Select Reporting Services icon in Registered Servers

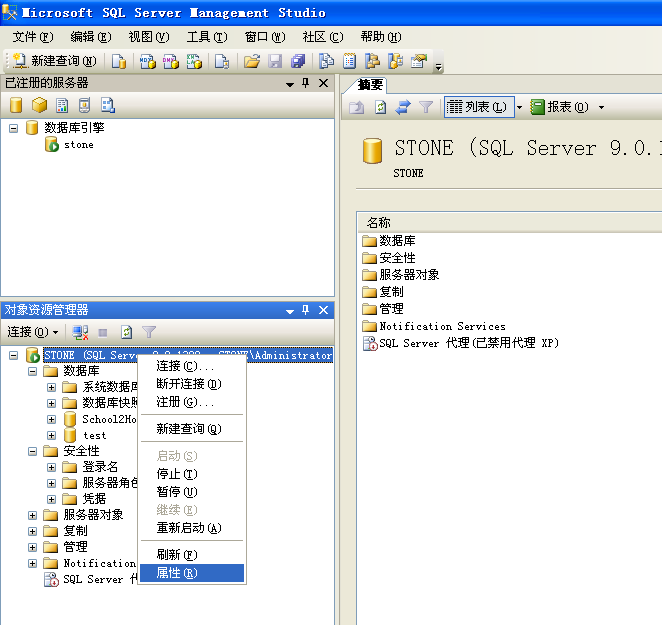62,105
